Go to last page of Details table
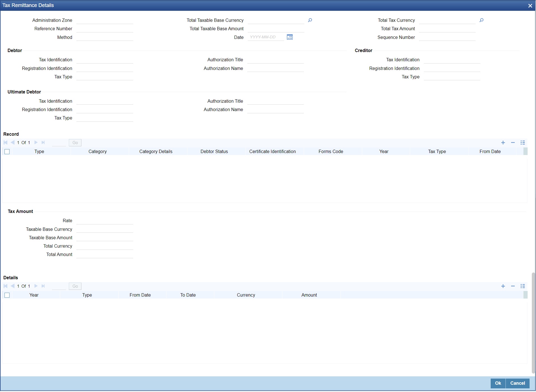536x392 pixels. 43,286
